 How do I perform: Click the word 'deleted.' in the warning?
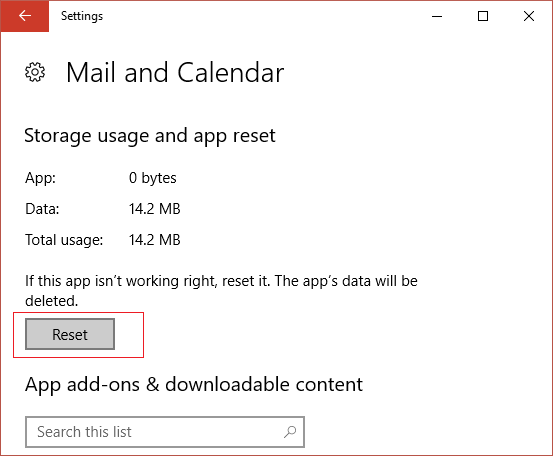[x=51, y=301]
